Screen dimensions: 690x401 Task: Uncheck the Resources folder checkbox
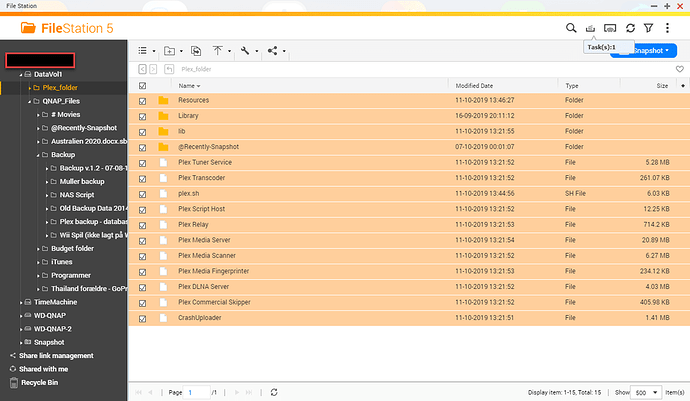tap(143, 101)
